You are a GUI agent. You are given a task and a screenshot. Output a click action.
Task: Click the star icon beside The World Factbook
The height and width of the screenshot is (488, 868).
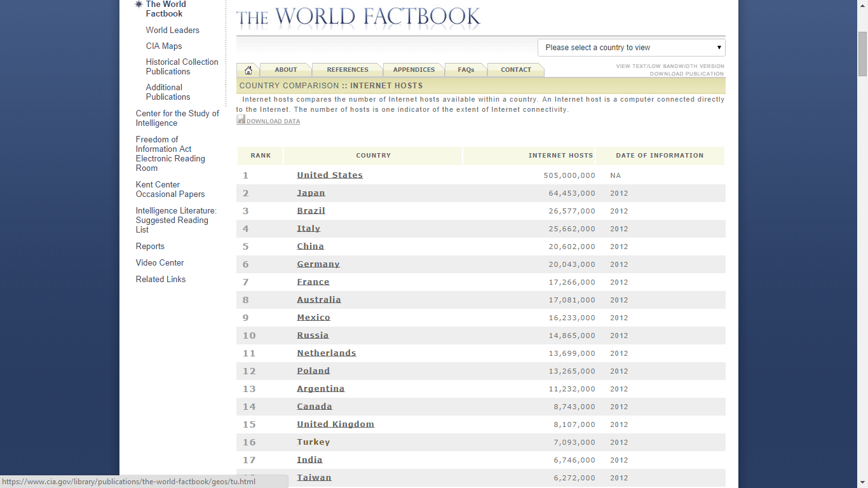139,4
